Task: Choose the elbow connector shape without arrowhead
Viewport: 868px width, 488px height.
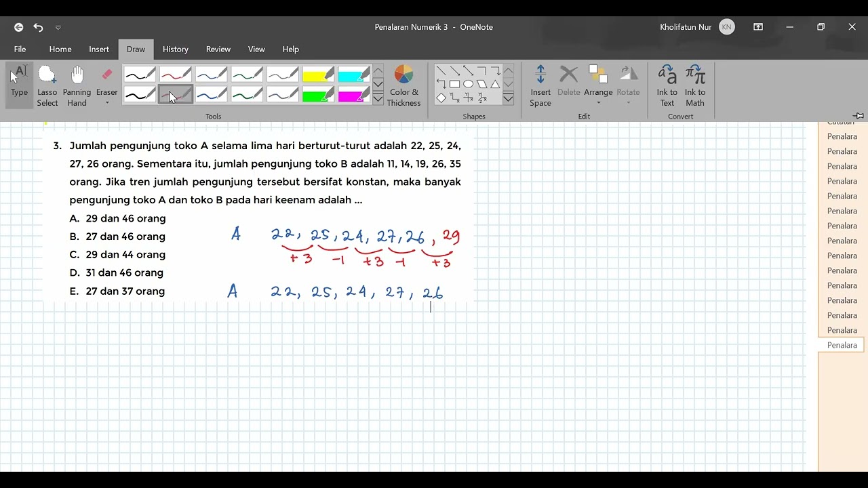Action: pos(481,70)
